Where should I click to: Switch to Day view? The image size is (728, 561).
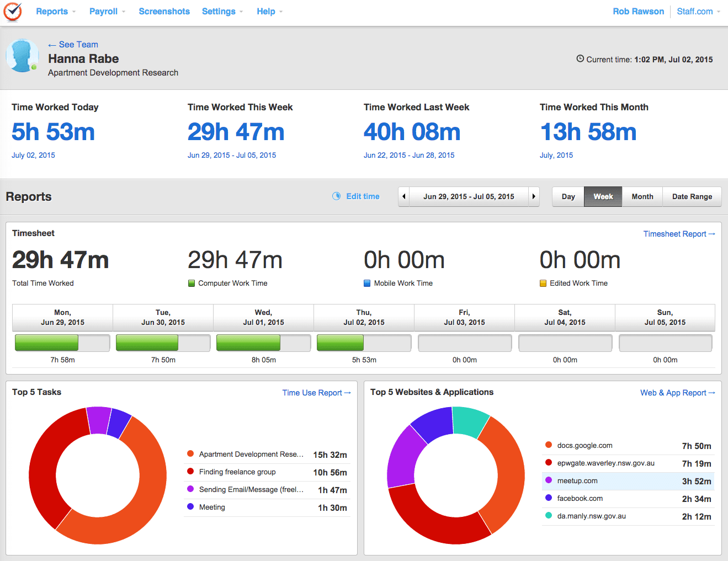point(568,196)
